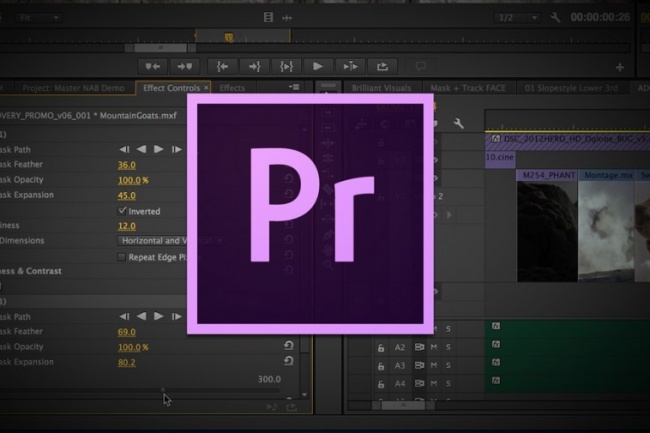Track second mask backward one frame

(124, 317)
